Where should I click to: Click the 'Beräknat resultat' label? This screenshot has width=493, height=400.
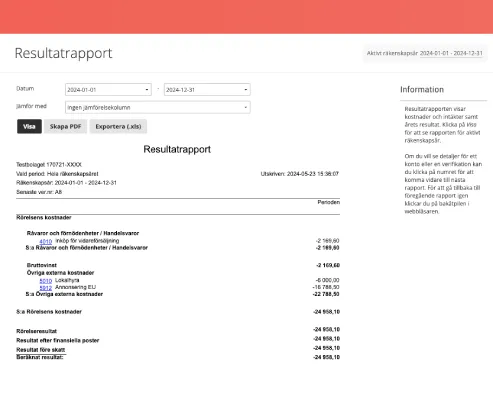click(x=40, y=357)
